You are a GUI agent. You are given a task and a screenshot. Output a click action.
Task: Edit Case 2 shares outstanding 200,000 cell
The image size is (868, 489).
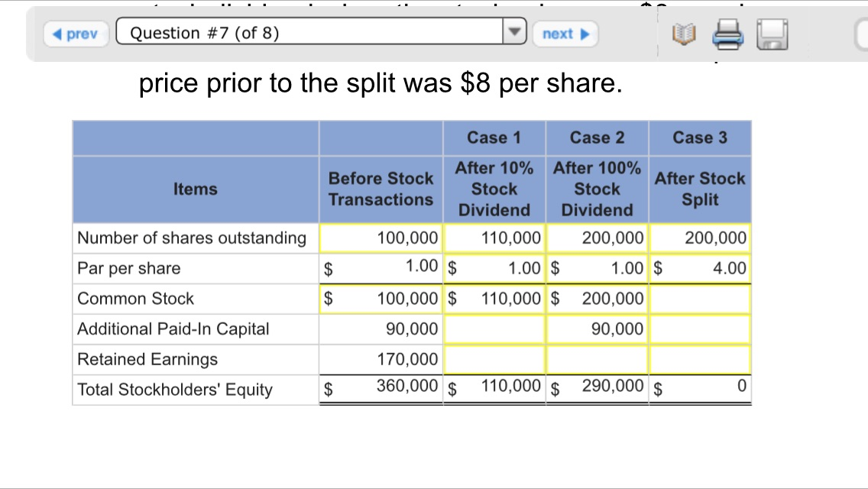pos(598,238)
